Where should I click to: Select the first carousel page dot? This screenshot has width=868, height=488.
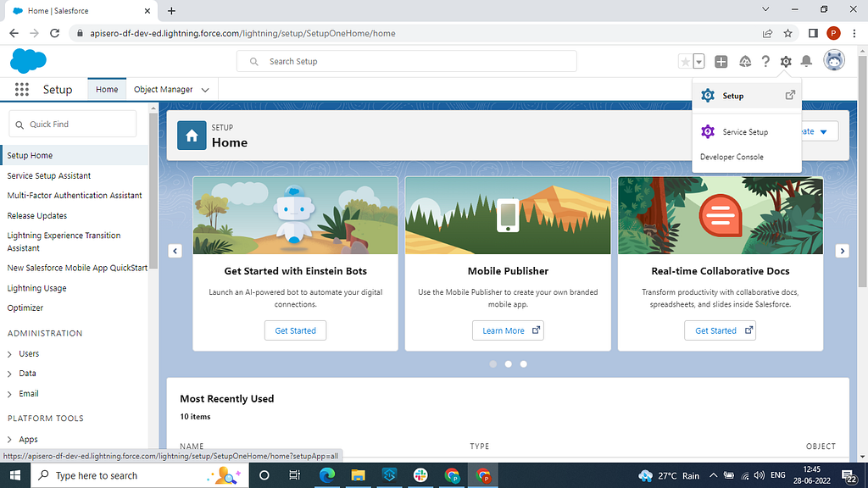[x=492, y=364]
